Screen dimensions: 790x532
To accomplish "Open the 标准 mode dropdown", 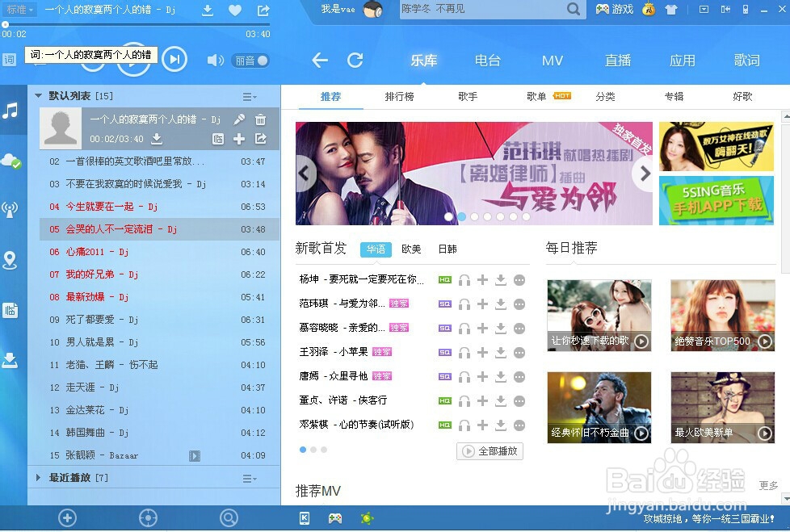I will (19, 10).
